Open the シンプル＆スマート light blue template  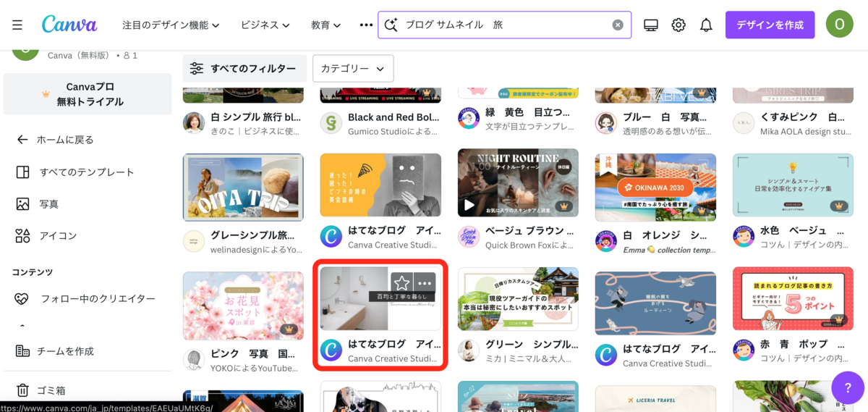click(793, 185)
